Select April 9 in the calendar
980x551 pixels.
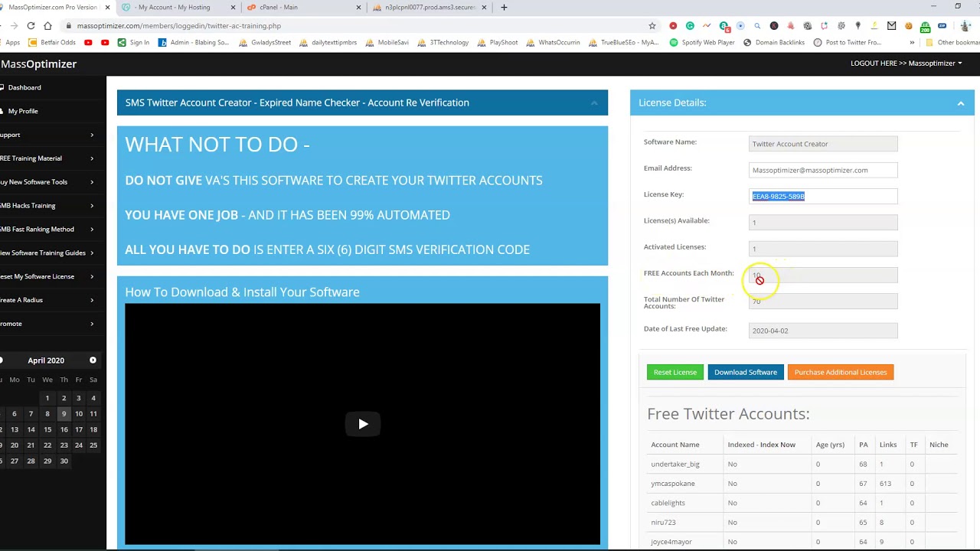64,413
